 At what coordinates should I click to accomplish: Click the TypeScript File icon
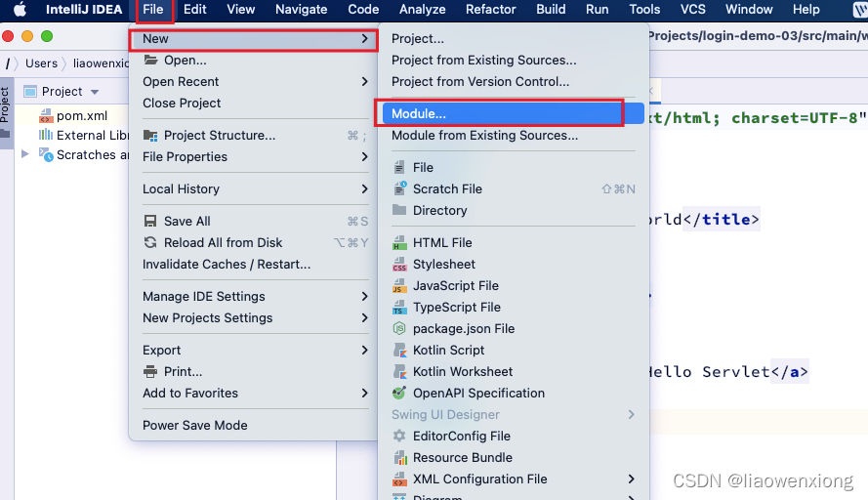(399, 308)
